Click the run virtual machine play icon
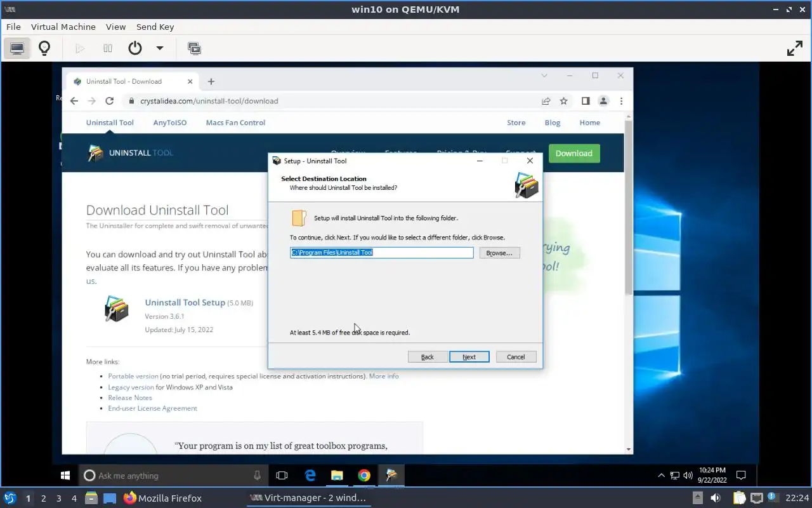Viewport: 812px width, 508px height. coord(80,48)
